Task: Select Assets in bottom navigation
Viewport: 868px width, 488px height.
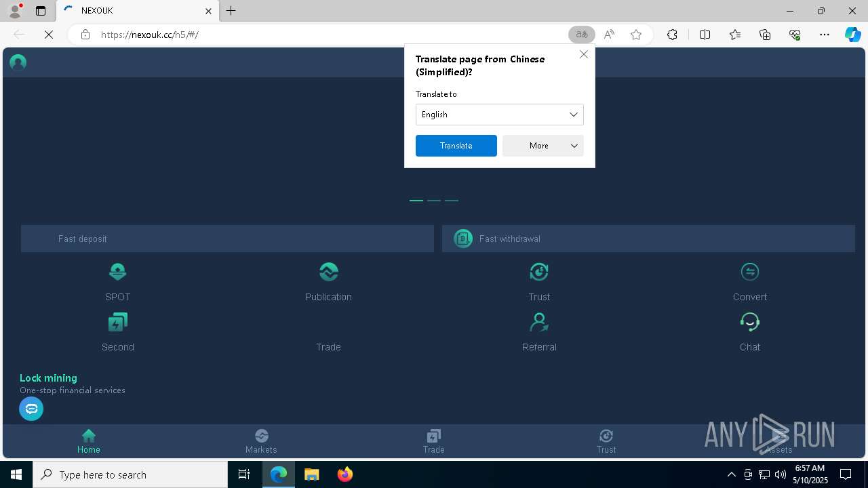Action: [778, 441]
